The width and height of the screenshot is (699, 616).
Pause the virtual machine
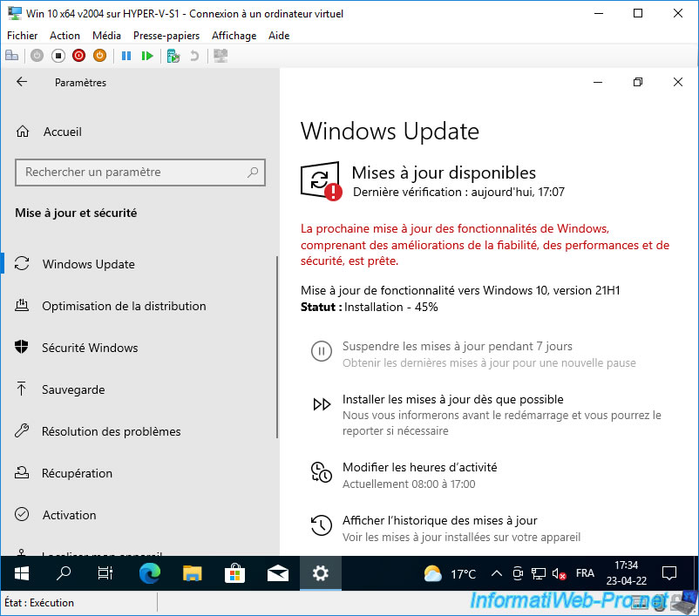[126, 56]
